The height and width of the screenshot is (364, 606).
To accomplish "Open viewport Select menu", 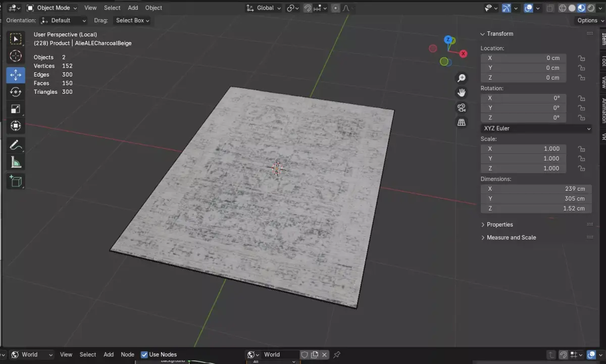I will pyautogui.click(x=112, y=8).
